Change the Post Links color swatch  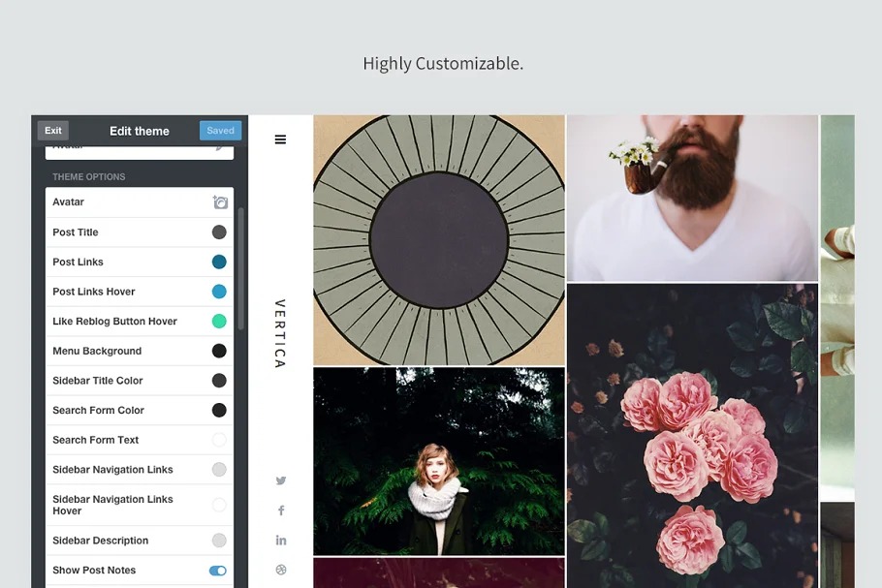coord(219,262)
